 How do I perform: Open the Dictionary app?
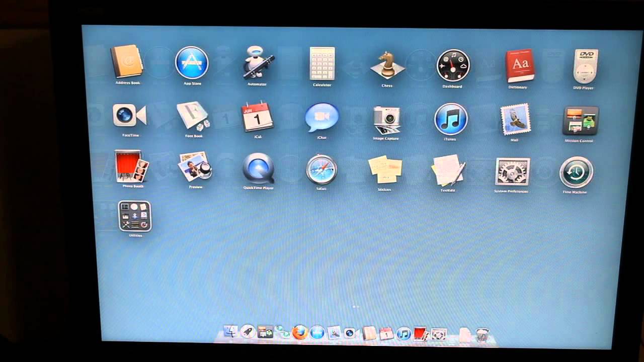point(520,66)
